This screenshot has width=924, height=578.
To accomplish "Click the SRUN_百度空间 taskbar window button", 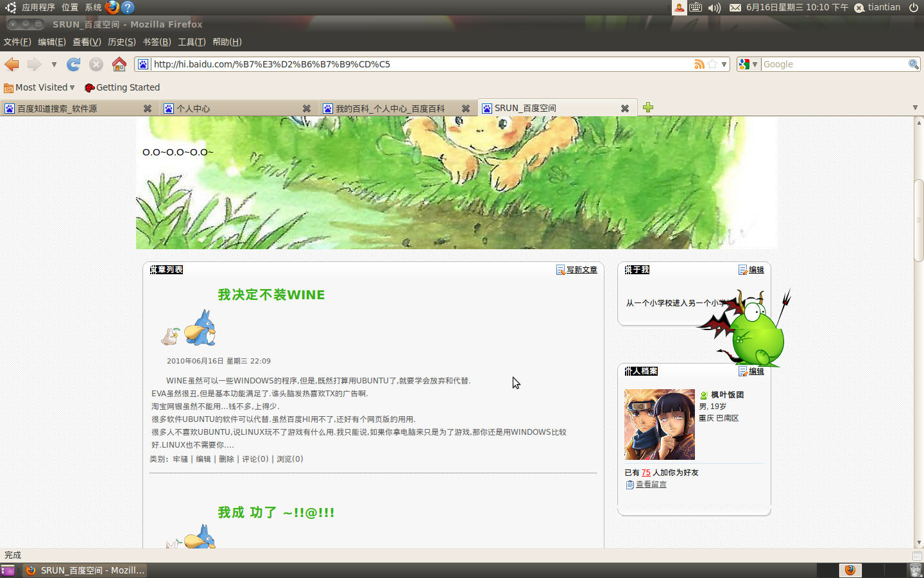I will click(85, 570).
